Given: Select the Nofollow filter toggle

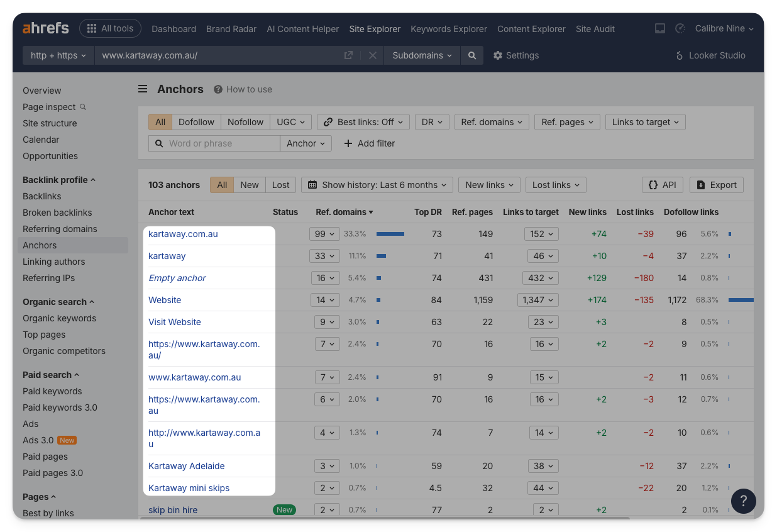Looking at the screenshot, I should 245,122.
